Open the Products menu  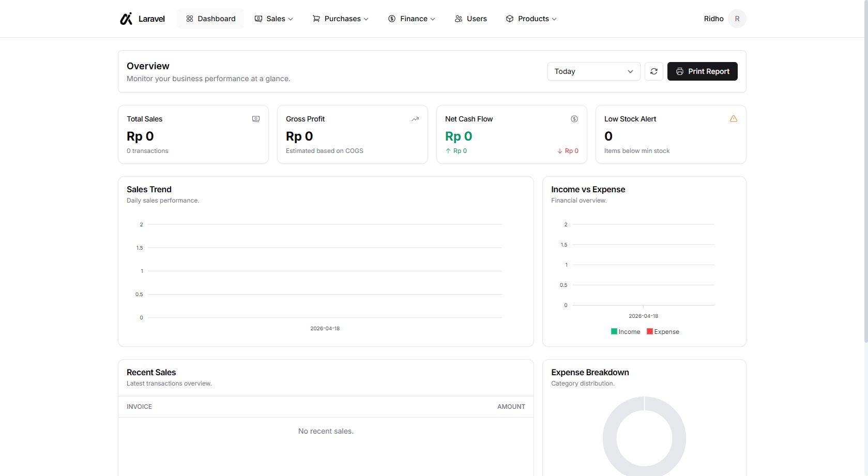click(x=531, y=19)
